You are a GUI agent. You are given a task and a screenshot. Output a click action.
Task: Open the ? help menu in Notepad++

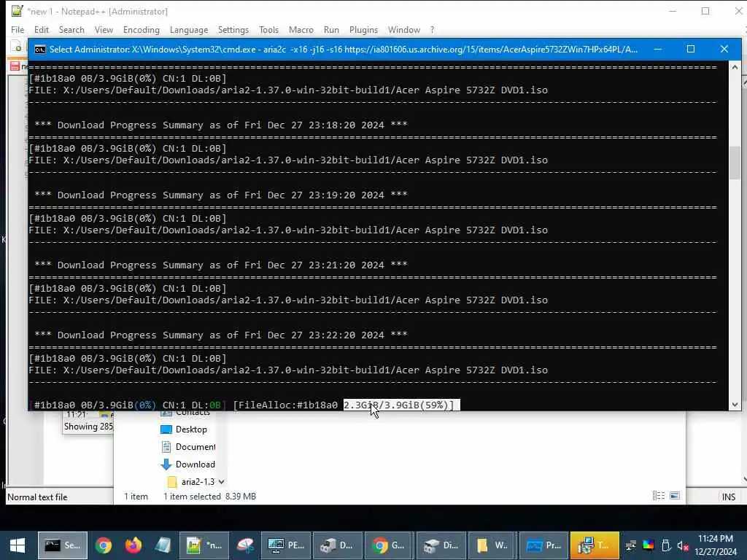[x=432, y=29]
